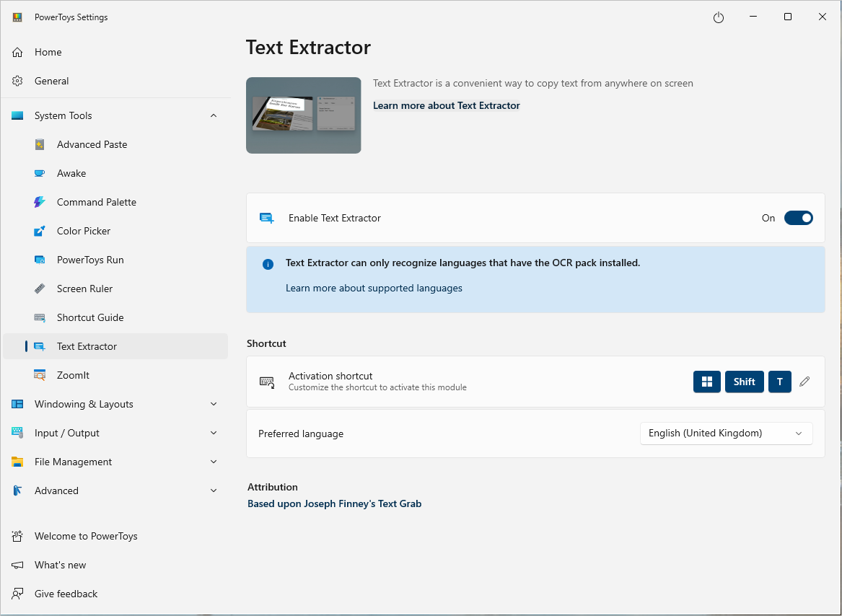The image size is (842, 616).
Task: Open Joseph Finney's Text Grab attribution link
Action: 334,503
